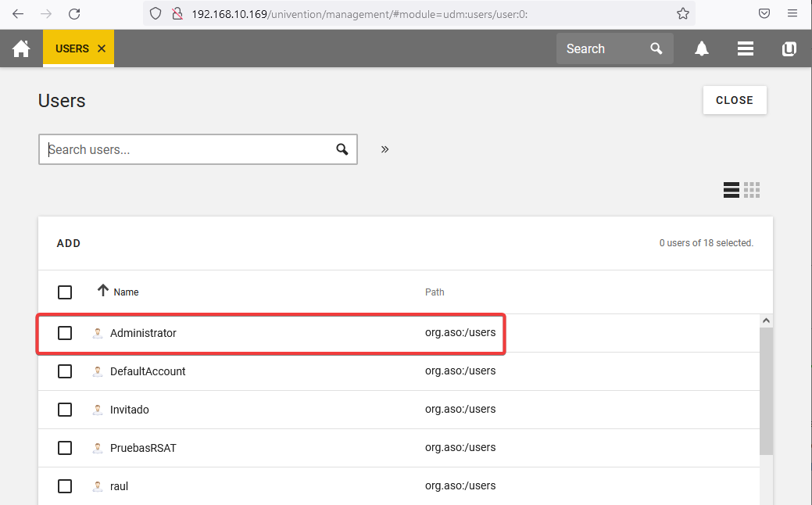812x505 pixels.
Task: Open the Firefox application menu
Action: point(792,13)
